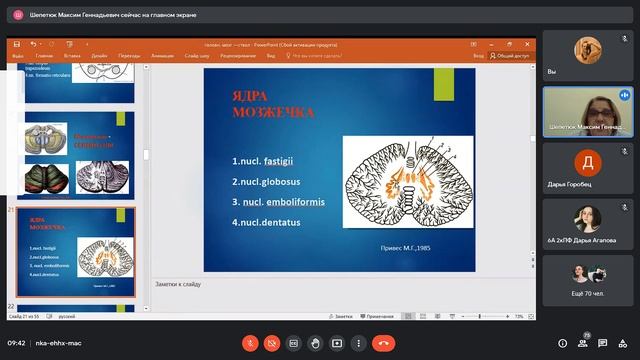Click the Ribbon Display Options icon
The image size is (640, 360).
[x=473, y=44]
